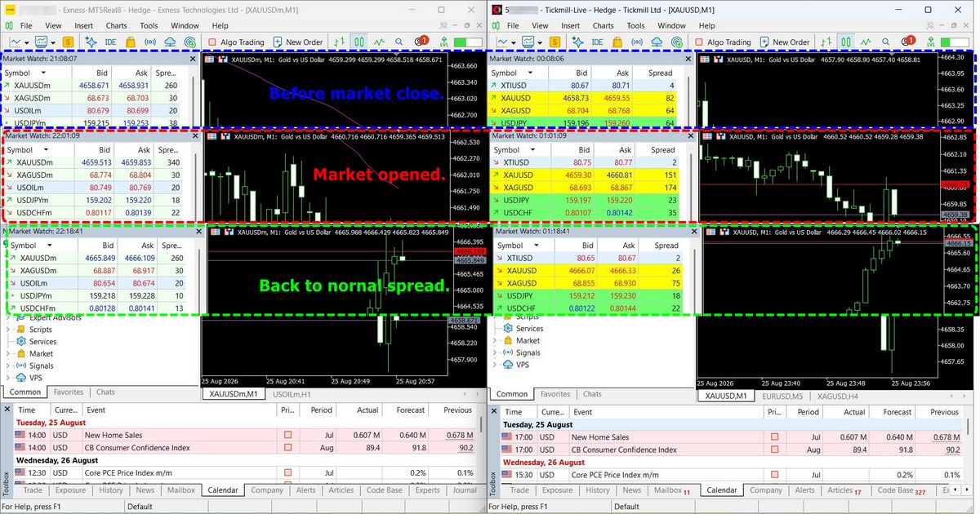Open chart type dropdown arrow in Tickmill toolbar
Viewport: 980px width, 514px height.
tap(514, 42)
